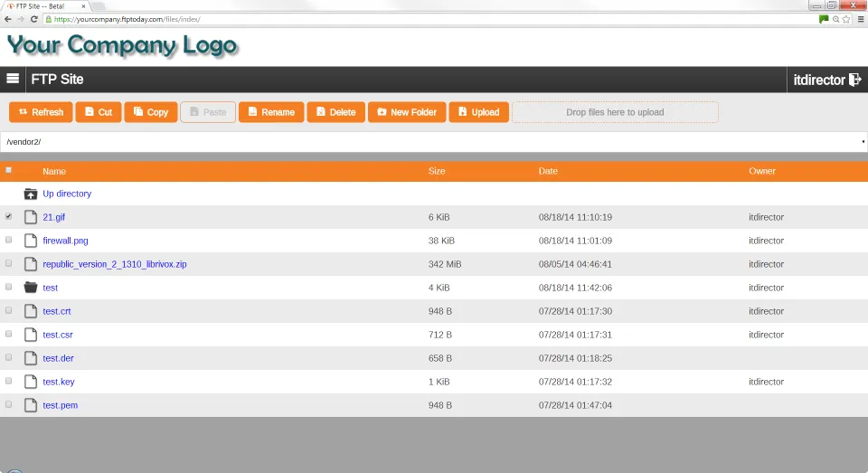Image resolution: width=868 pixels, height=473 pixels.
Task: Sort the list by Name column
Action: (x=54, y=171)
